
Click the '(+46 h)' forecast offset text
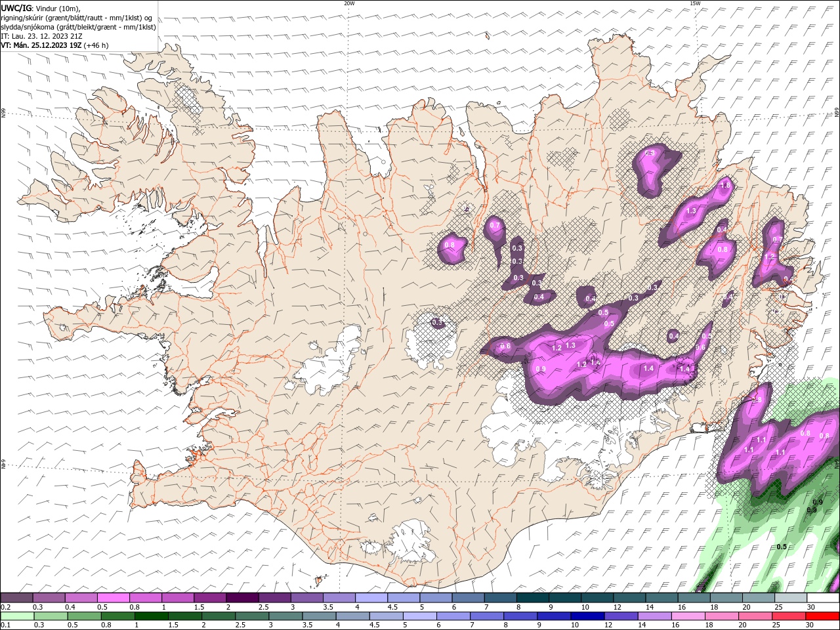click(x=96, y=45)
